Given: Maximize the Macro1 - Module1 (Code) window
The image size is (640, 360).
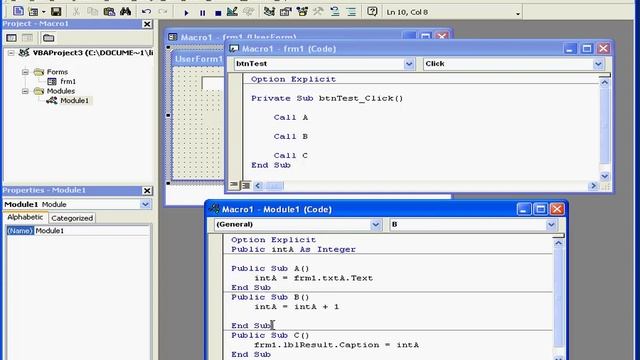Looking at the screenshot, I should 540,209.
